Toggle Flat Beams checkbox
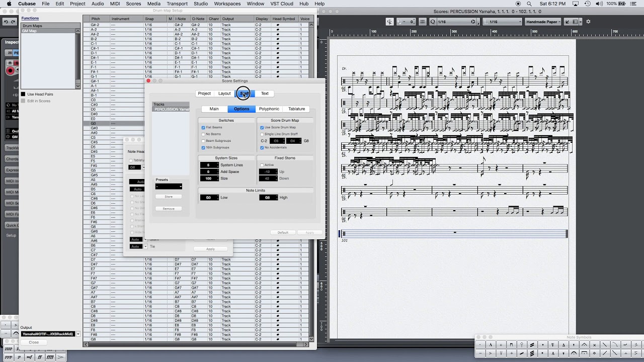644x362 pixels. [x=203, y=128]
